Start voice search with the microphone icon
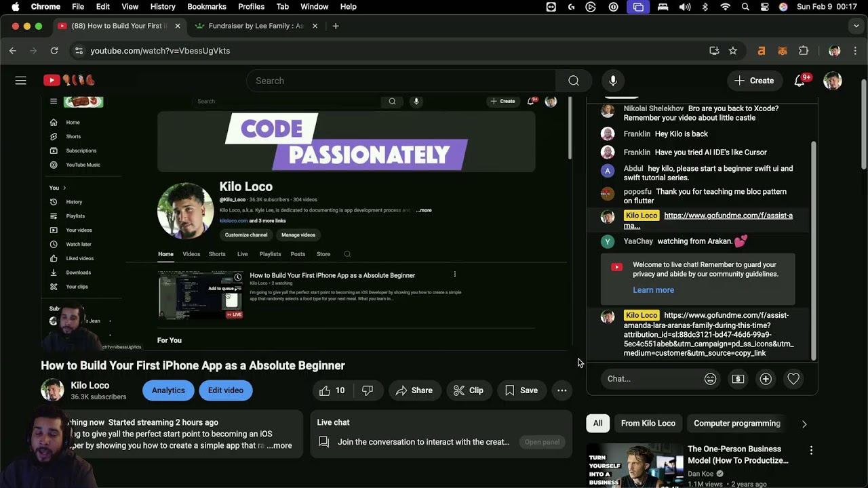868x488 pixels. [613, 81]
